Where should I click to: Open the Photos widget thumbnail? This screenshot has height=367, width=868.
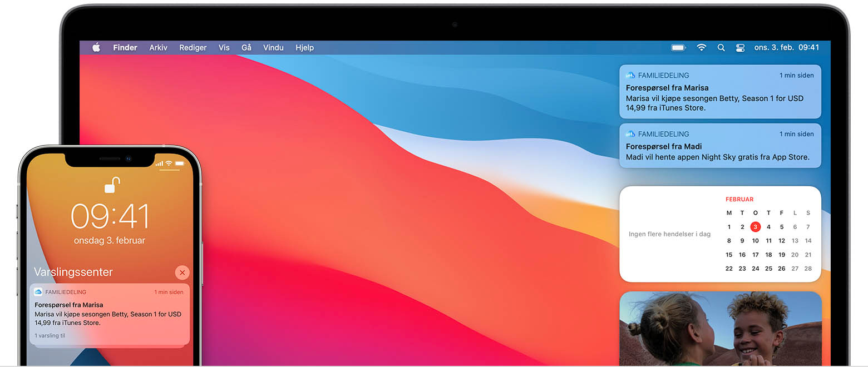click(x=720, y=328)
